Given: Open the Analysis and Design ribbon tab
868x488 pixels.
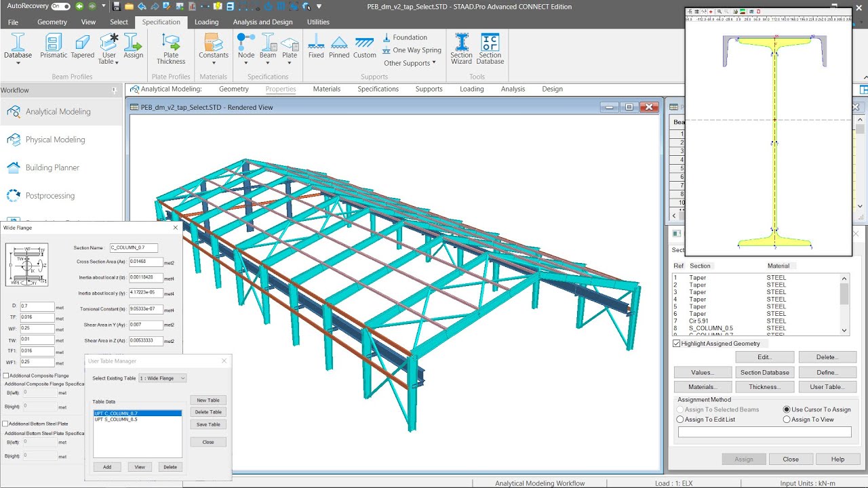Looking at the screenshot, I should tap(262, 22).
